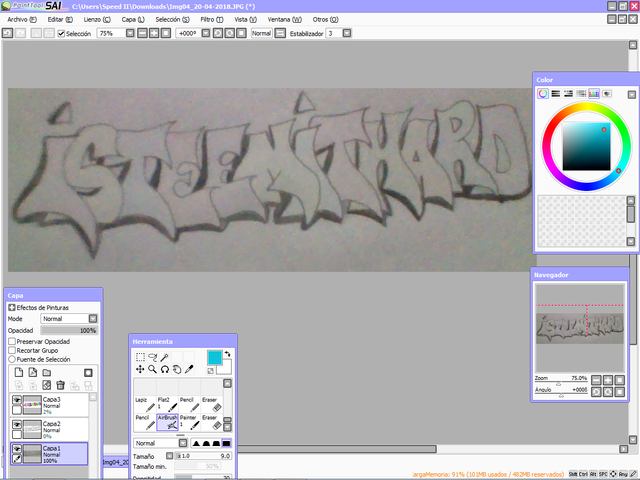Swap foreground and background colors arrow
This screenshot has height=480, width=640.
pos(227,354)
